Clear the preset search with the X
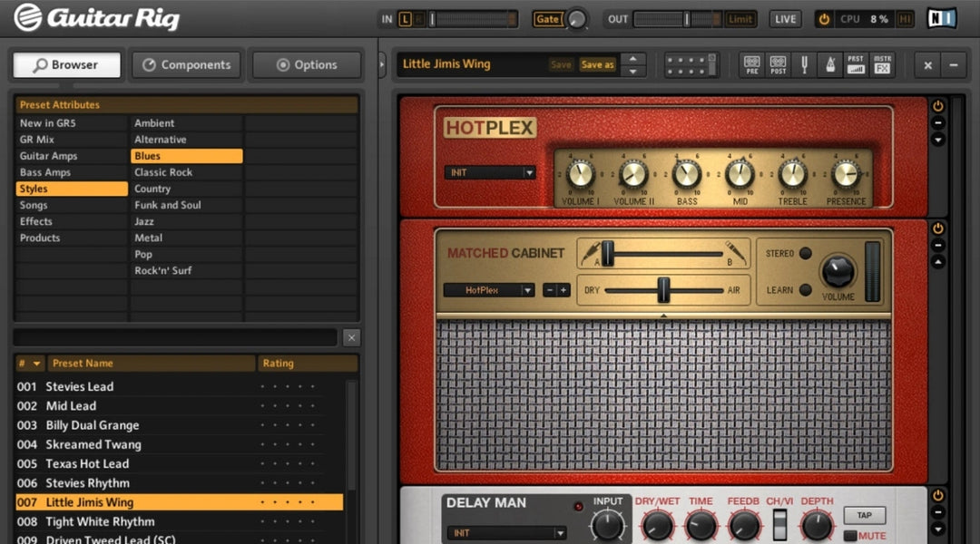980x544 pixels. [x=351, y=337]
